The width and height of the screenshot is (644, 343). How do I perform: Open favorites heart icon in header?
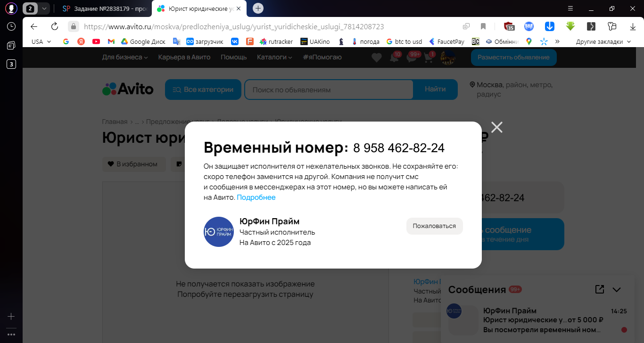pyautogui.click(x=377, y=57)
